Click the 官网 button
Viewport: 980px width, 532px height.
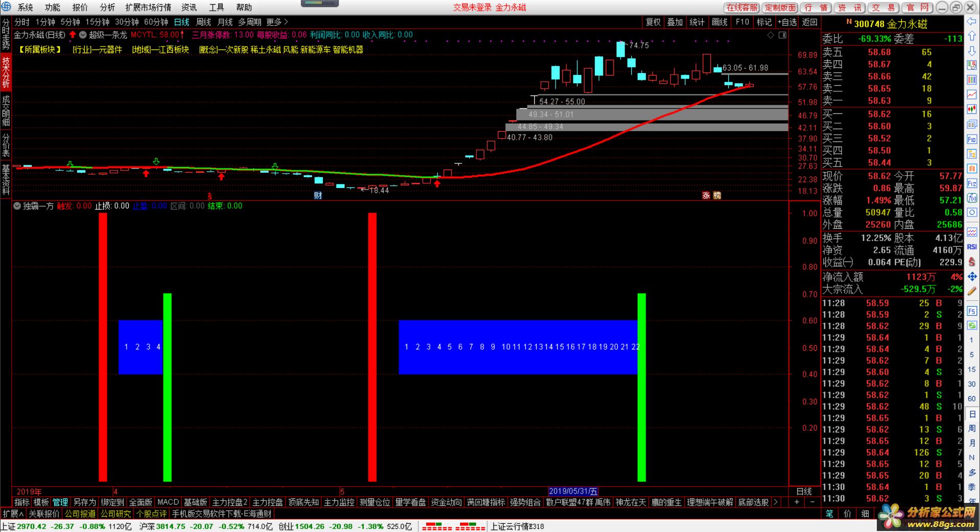[917, 8]
